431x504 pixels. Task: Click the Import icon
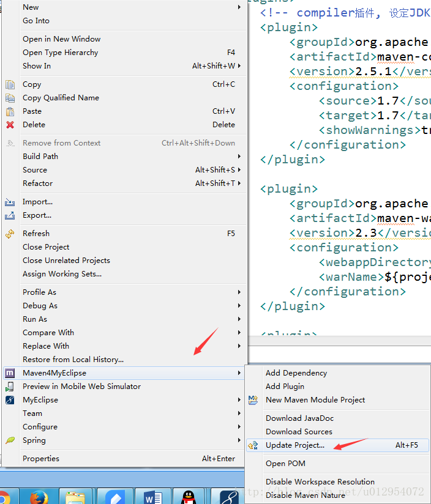pyautogui.click(x=10, y=202)
